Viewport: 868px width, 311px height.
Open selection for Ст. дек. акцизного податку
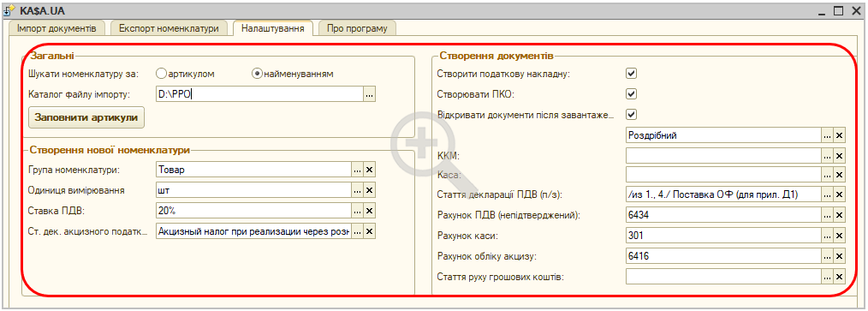click(x=358, y=231)
